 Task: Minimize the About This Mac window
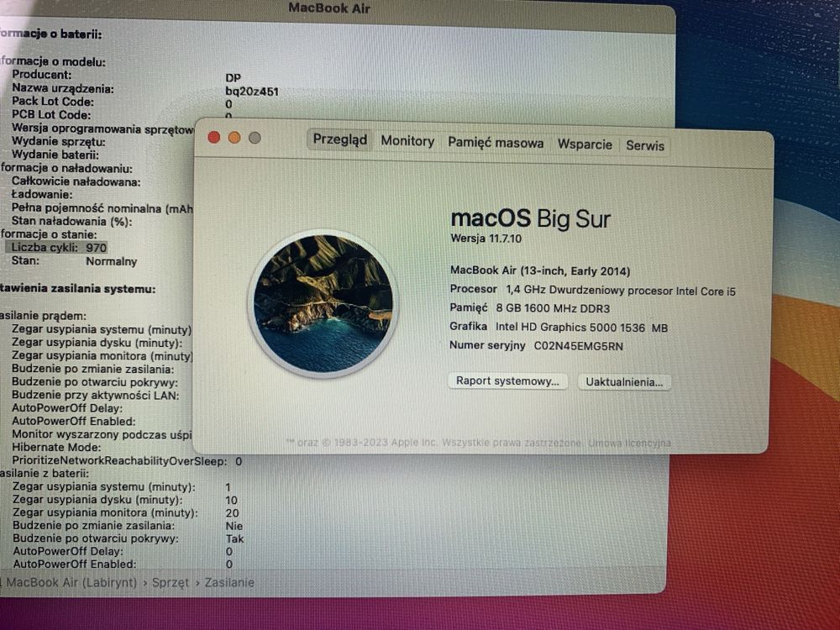[x=234, y=138]
